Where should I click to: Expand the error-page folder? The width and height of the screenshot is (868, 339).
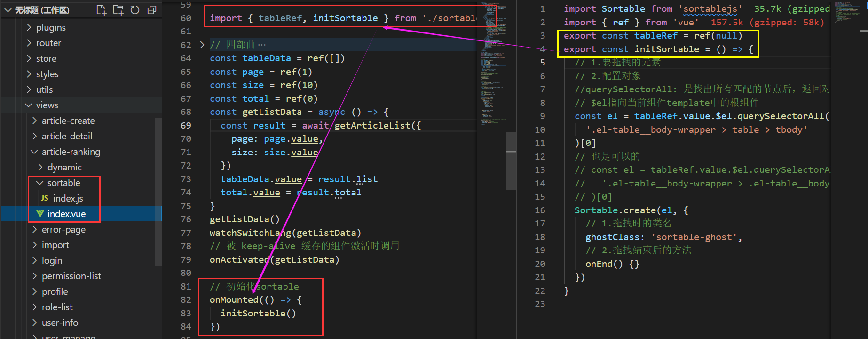click(35, 229)
